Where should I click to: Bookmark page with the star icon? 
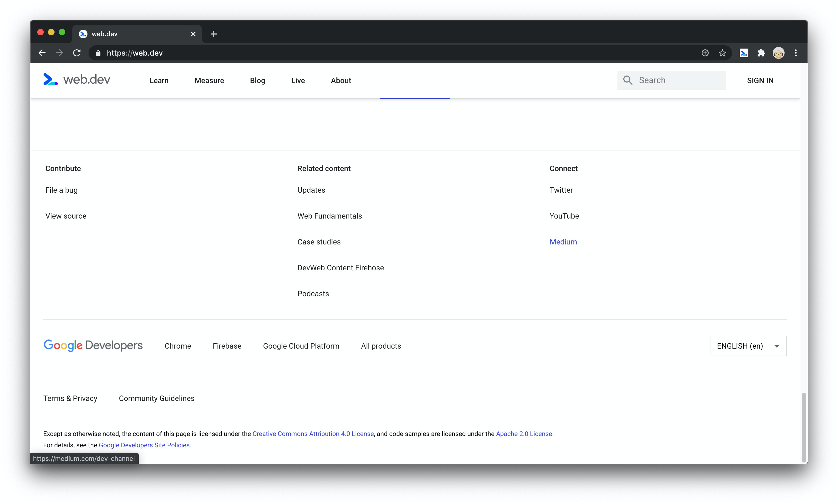[722, 53]
